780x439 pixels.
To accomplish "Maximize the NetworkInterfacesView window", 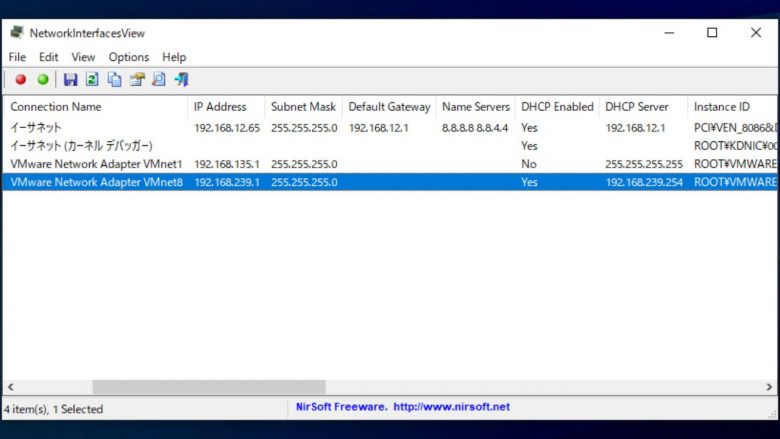I will tap(712, 33).
